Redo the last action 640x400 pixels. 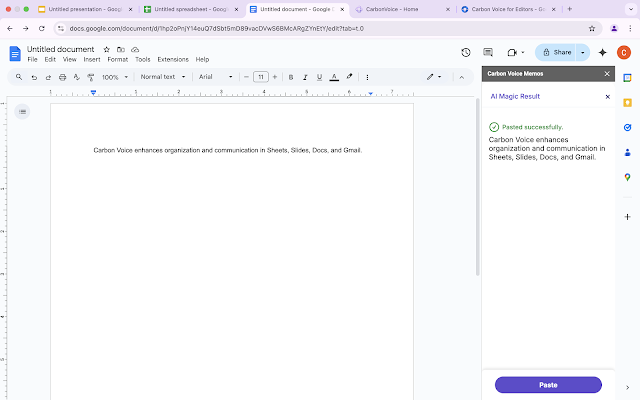[x=48, y=77]
